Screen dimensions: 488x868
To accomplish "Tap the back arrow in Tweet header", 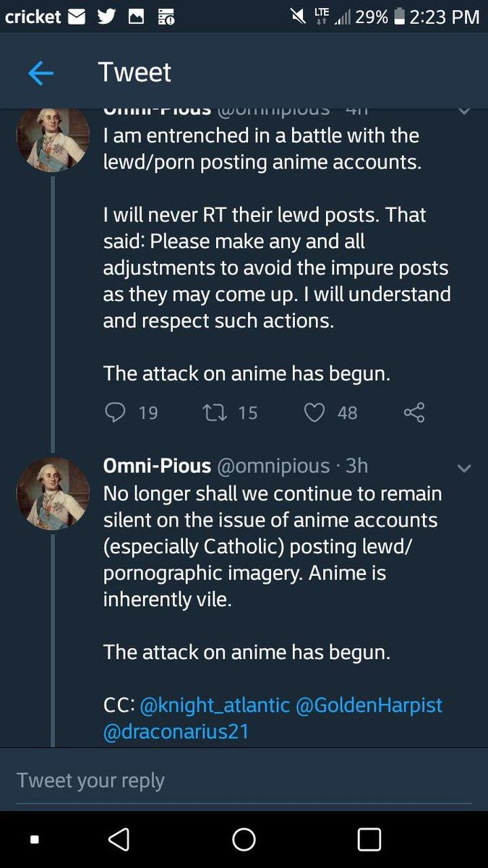I will coord(40,73).
